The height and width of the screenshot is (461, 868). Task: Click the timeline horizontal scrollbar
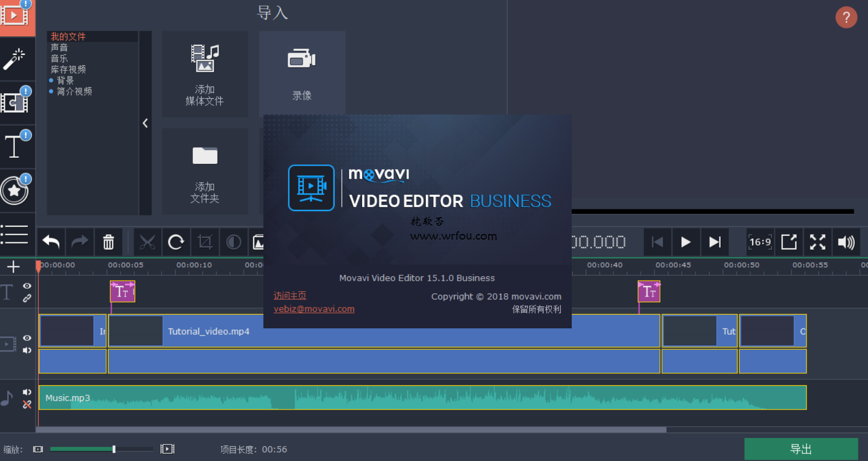(x=352, y=430)
